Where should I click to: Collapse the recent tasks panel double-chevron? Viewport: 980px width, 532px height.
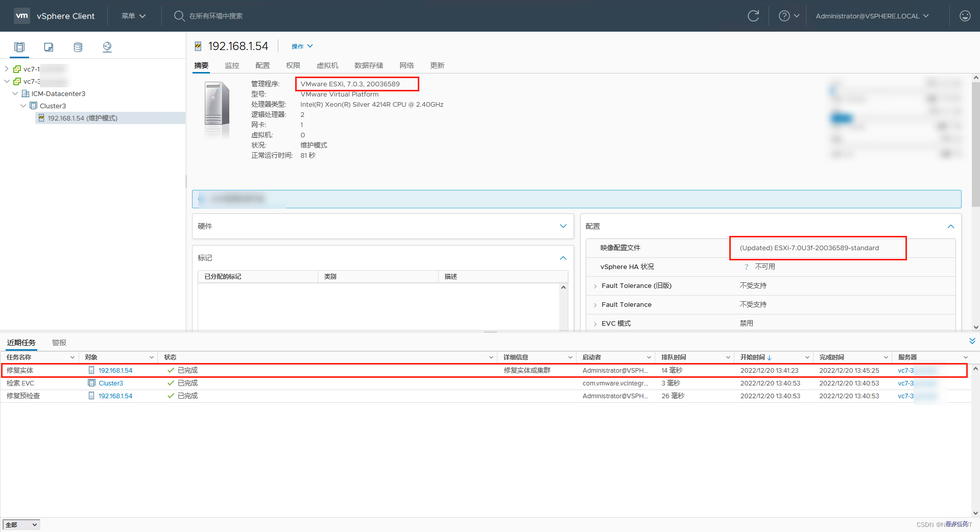[x=972, y=341]
